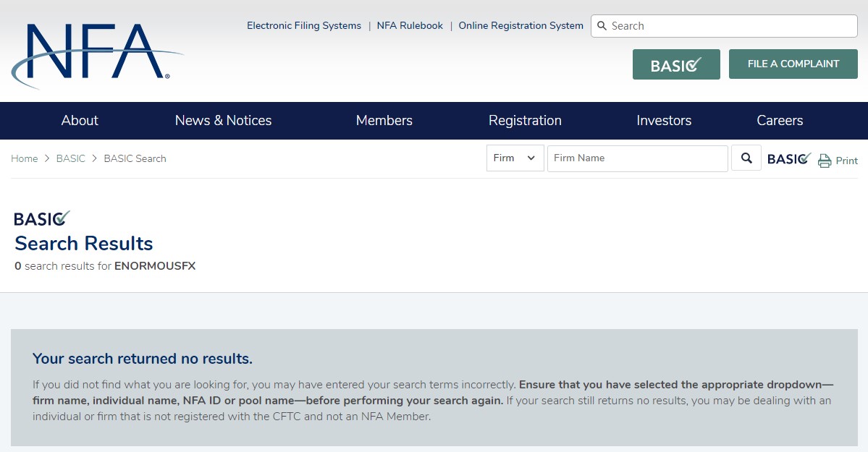Click the FILE A COMPLAINT button
Screen dimensions: 868x452
coord(793,64)
